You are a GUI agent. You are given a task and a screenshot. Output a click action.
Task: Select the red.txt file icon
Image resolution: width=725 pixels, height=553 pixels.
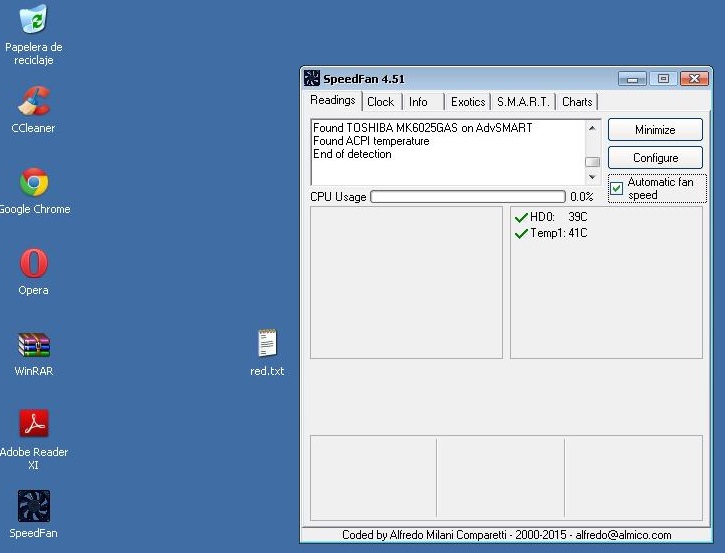tap(267, 345)
